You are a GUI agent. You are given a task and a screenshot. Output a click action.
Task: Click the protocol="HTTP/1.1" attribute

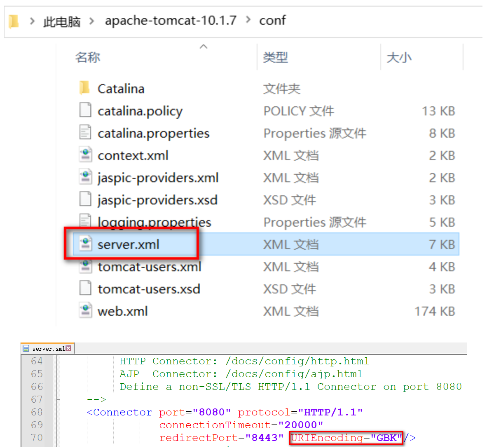pyautogui.click(x=300, y=412)
